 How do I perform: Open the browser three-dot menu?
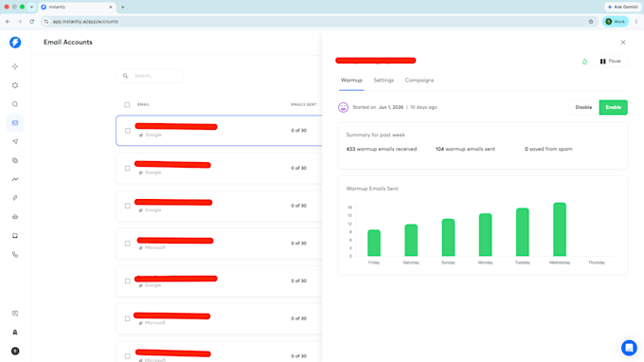click(x=636, y=22)
